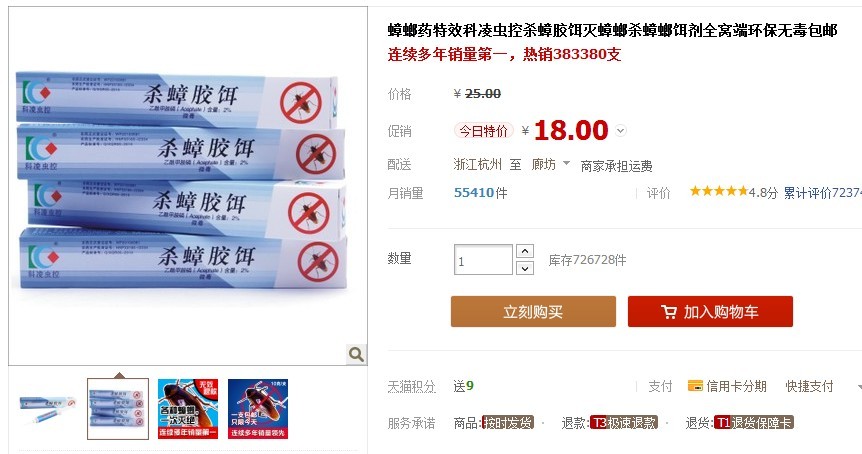Click the T3 fast refund badge
Screen dimensions: 862x454
(623, 423)
